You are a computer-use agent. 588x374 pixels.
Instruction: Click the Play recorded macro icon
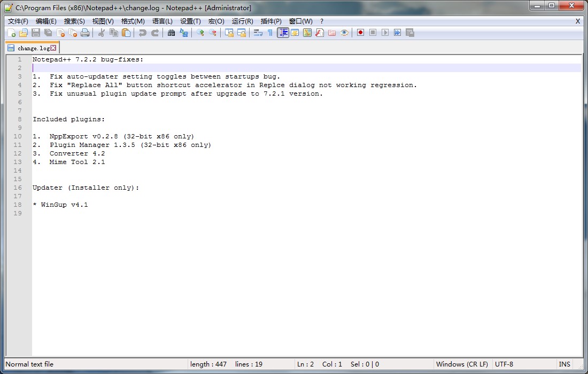[386, 33]
